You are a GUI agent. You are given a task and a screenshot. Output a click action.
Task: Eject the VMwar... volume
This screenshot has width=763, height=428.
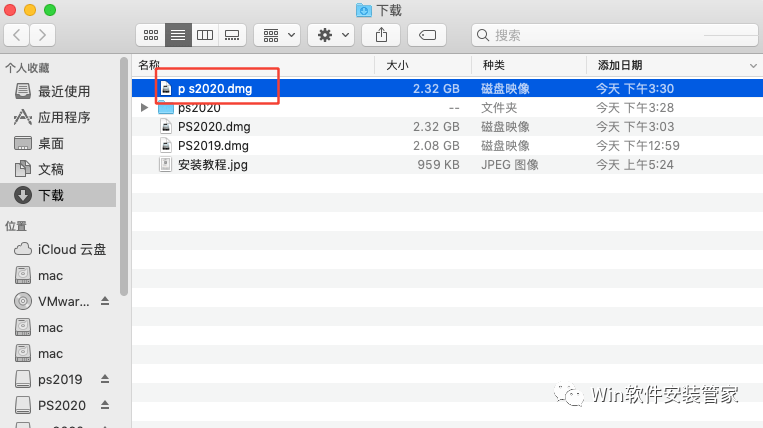(105, 302)
